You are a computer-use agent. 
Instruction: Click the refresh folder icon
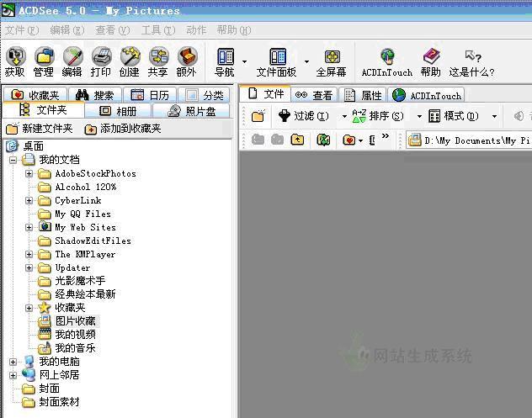(x=323, y=140)
